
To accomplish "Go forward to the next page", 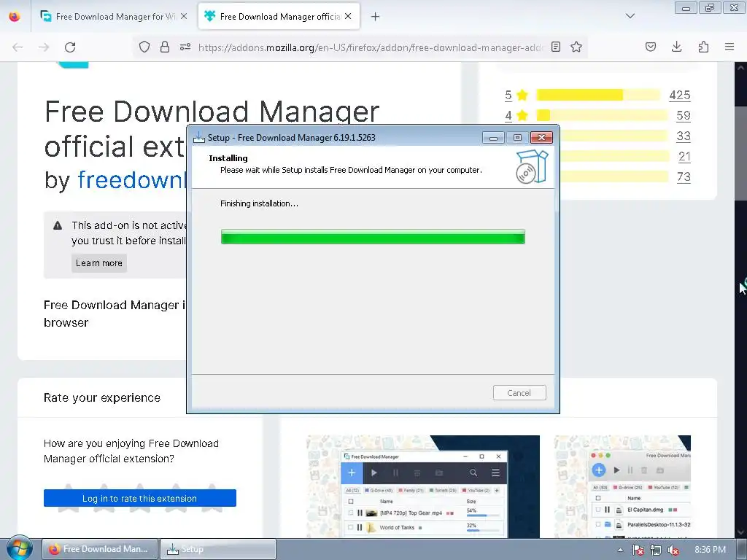I will tap(44, 47).
